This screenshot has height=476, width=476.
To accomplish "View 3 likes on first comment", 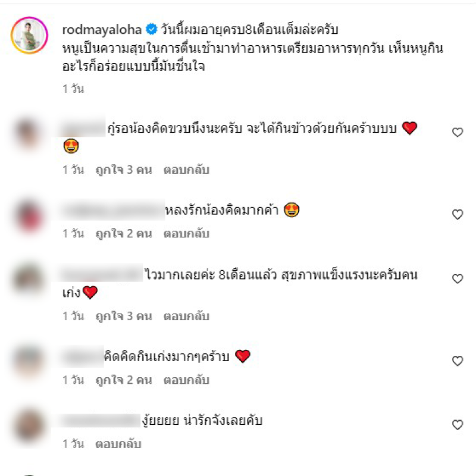I will coord(124,170).
